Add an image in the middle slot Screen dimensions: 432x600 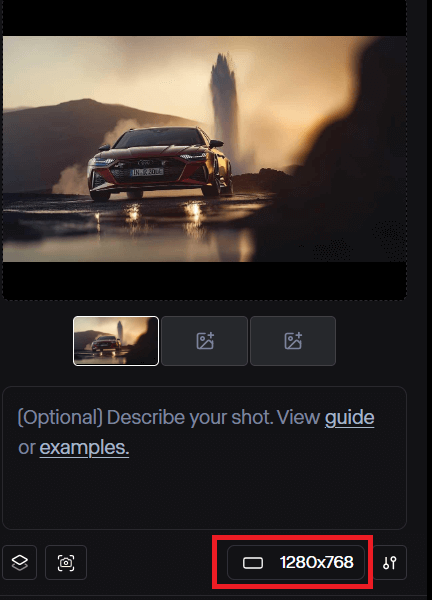coord(205,341)
